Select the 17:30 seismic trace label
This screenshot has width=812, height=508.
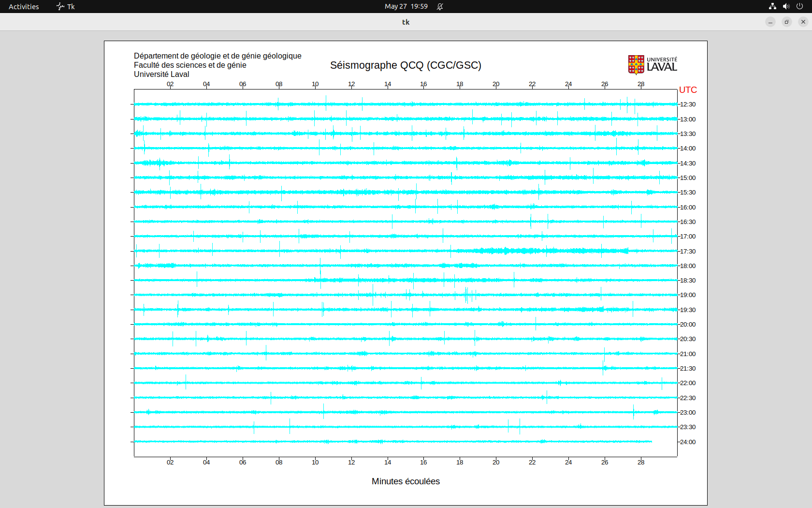click(x=688, y=252)
